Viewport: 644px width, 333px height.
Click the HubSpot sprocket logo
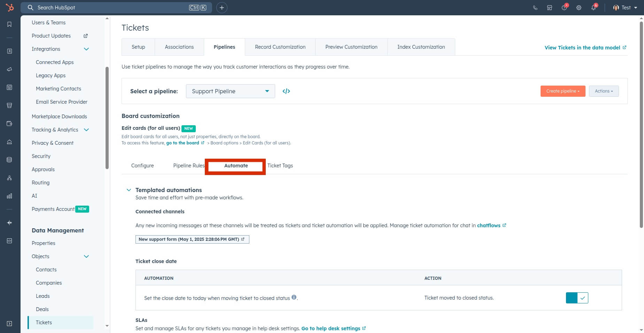pyautogui.click(x=10, y=7)
